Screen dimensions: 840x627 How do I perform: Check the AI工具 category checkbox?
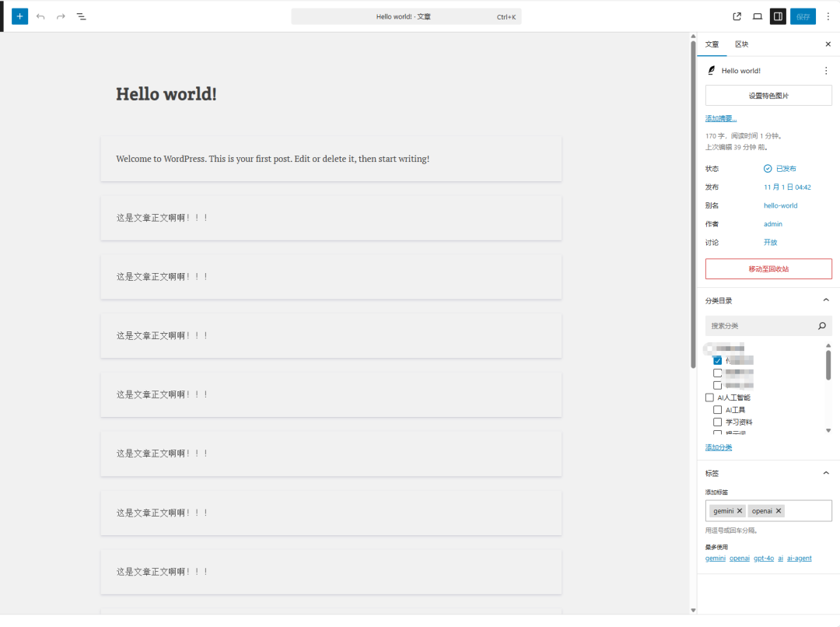coord(718,410)
